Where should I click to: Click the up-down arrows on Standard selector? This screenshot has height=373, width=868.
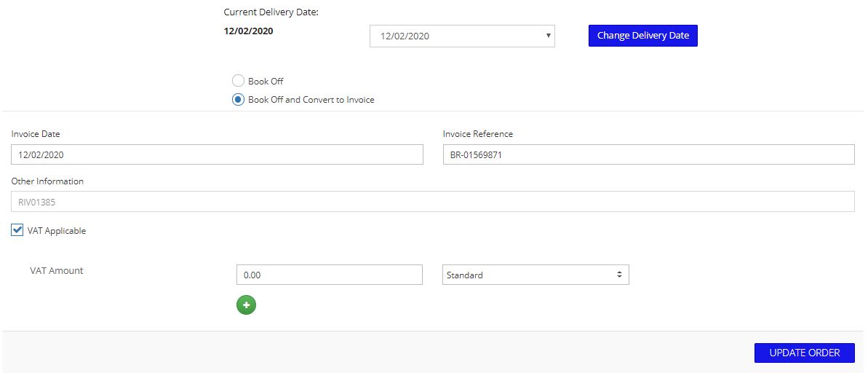(619, 275)
